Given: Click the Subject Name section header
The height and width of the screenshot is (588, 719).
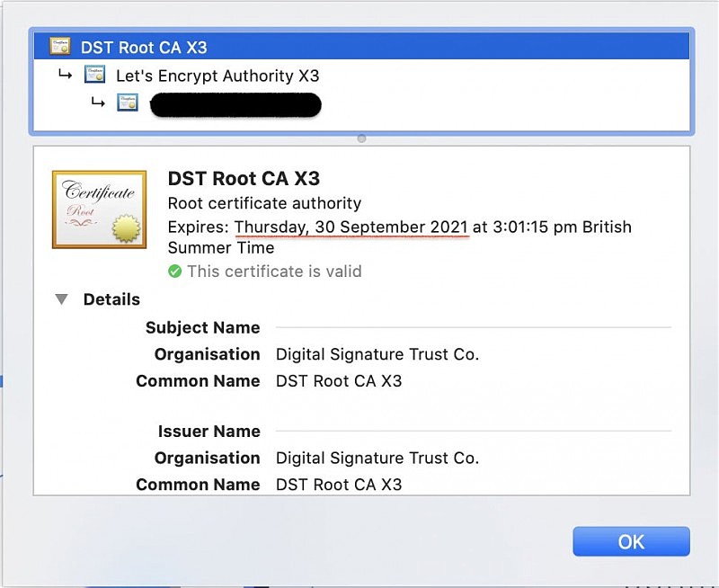Looking at the screenshot, I should (203, 327).
